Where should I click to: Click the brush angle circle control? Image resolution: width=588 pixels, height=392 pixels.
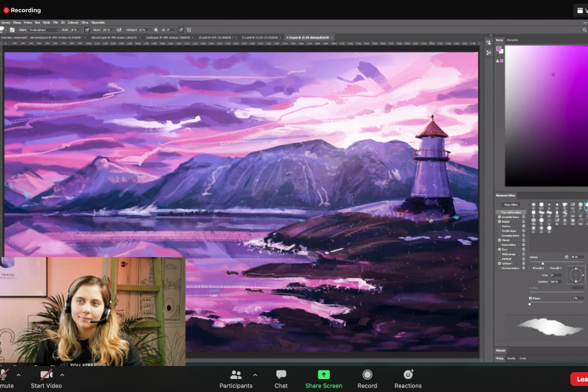[x=577, y=273]
